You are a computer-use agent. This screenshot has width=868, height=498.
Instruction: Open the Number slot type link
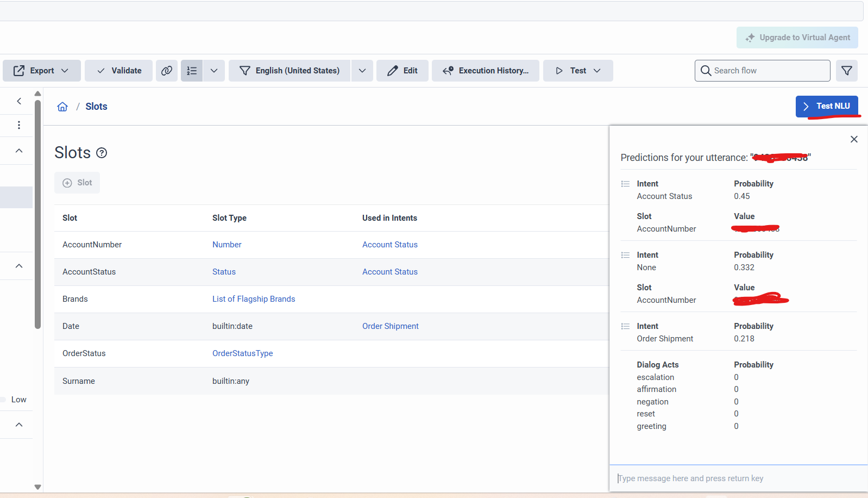coord(227,245)
